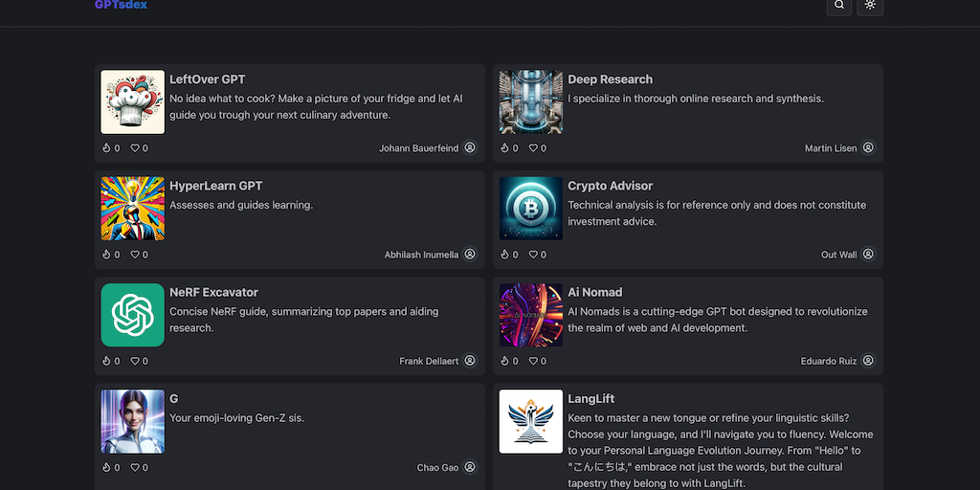The height and width of the screenshot is (490, 980).
Task: Toggle light theme with sun icon
Action: (x=870, y=5)
